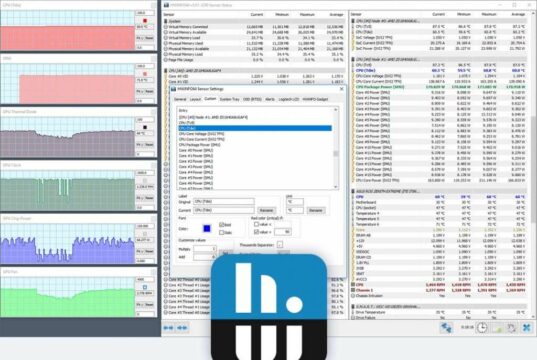Click the down arrow of the entry list scrollbar
Image resolution: width=537 pixels, height=360 pixels.
[336, 187]
